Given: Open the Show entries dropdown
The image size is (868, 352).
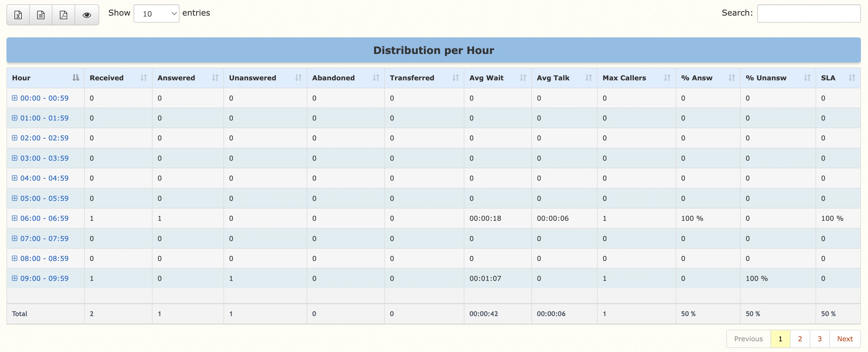Looking at the screenshot, I should pyautogui.click(x=156, y=13).
